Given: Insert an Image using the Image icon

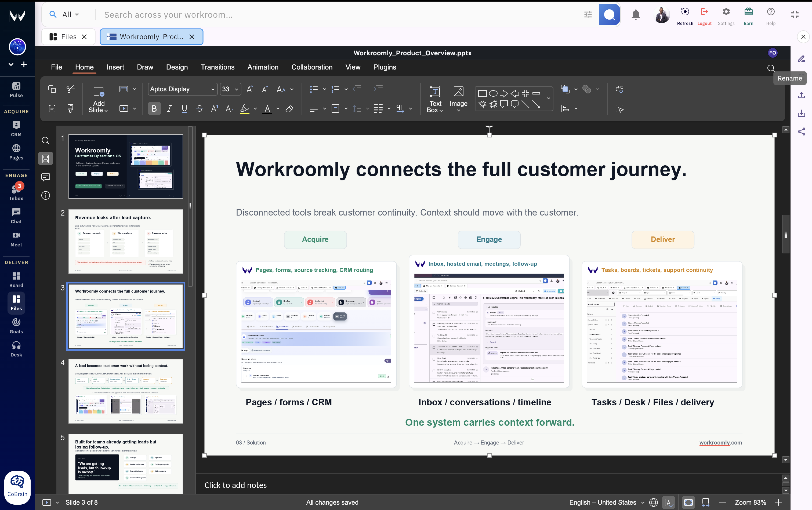Looking at the screenshot, I should click(458, 92).
